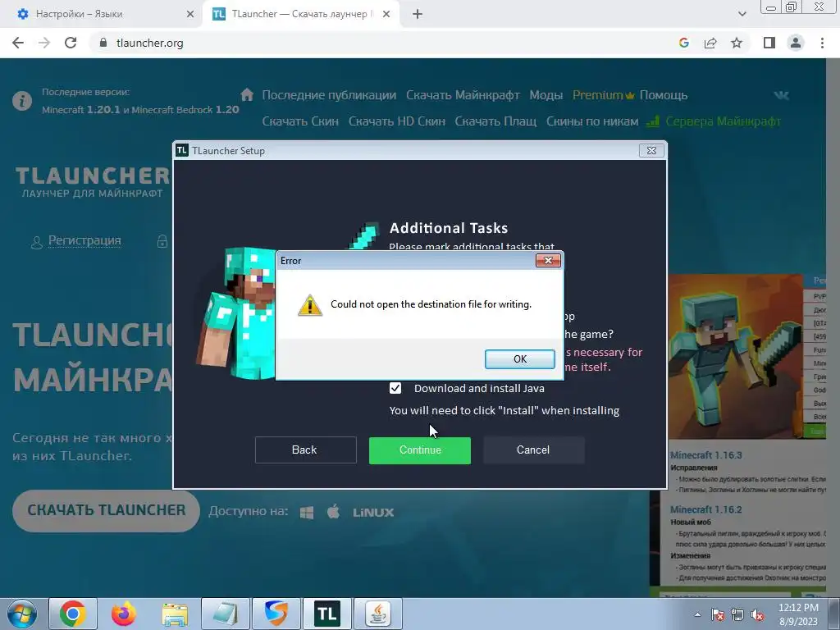The image size is (840, 630).
Task: Open the Premium menu item
Action: pyautogui.click(x=603, y=95)
